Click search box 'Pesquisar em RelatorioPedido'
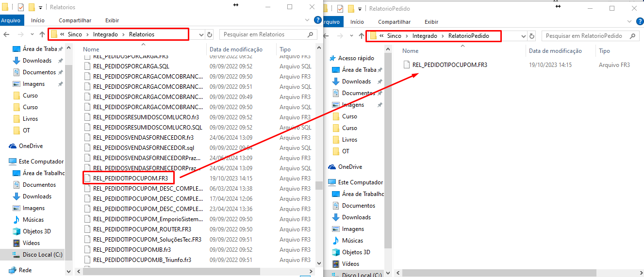This screenshot has height=277, width=644. [590, 36]
